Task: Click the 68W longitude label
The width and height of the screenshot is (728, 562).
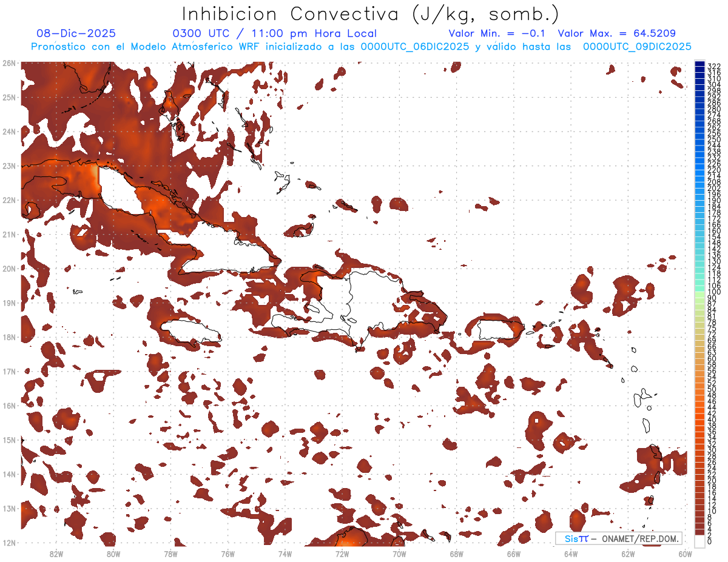Action: 456,554
